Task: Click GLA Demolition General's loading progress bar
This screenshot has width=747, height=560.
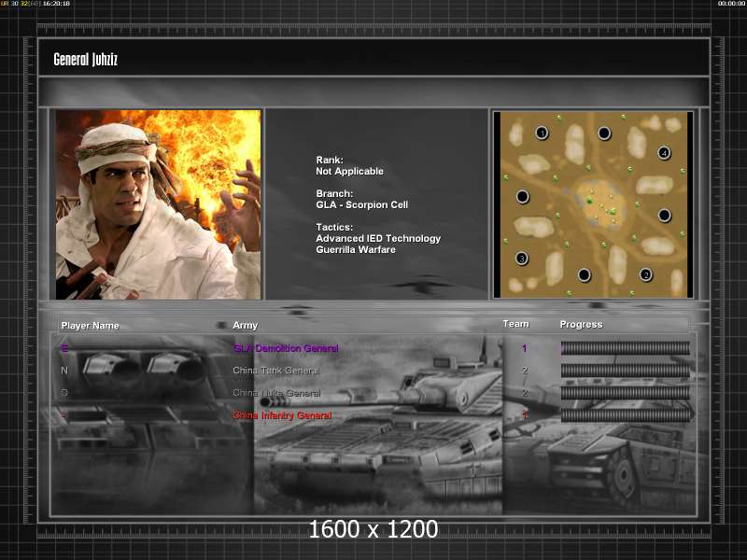Action: pos(625,348)
